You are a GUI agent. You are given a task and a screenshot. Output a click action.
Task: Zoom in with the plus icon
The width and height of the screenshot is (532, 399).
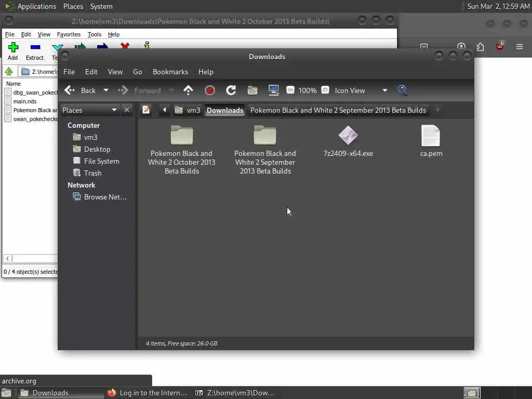tap(325, 90)
